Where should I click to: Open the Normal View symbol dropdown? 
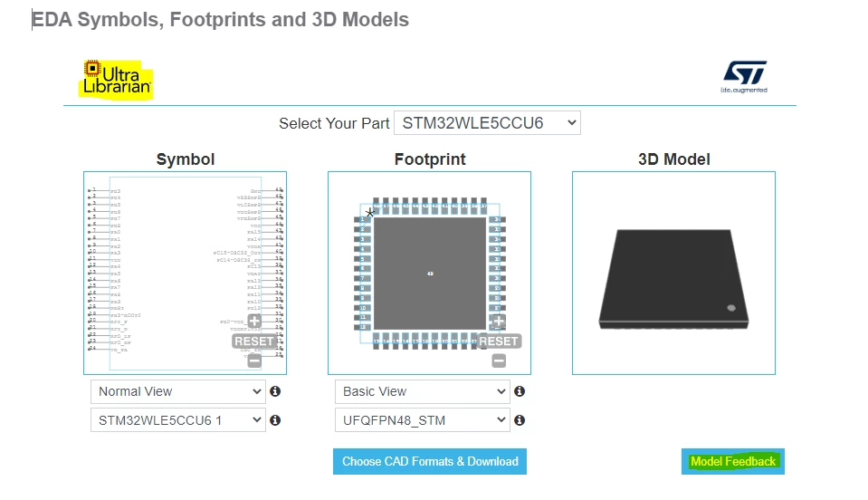pos(178,391)
